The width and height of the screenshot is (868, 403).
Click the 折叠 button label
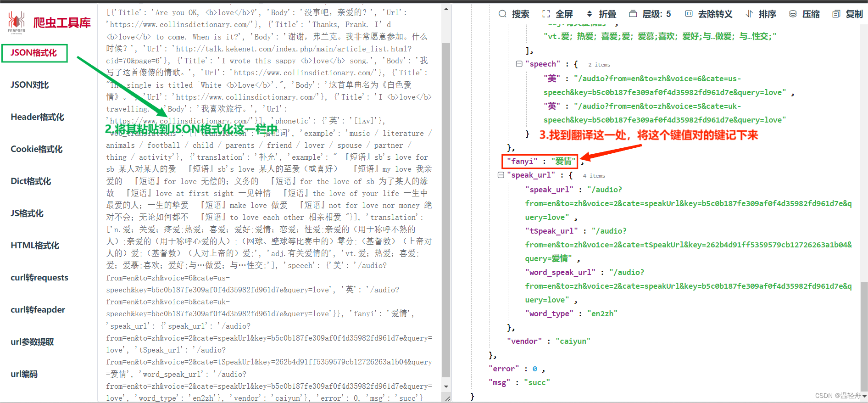[608, 14]
